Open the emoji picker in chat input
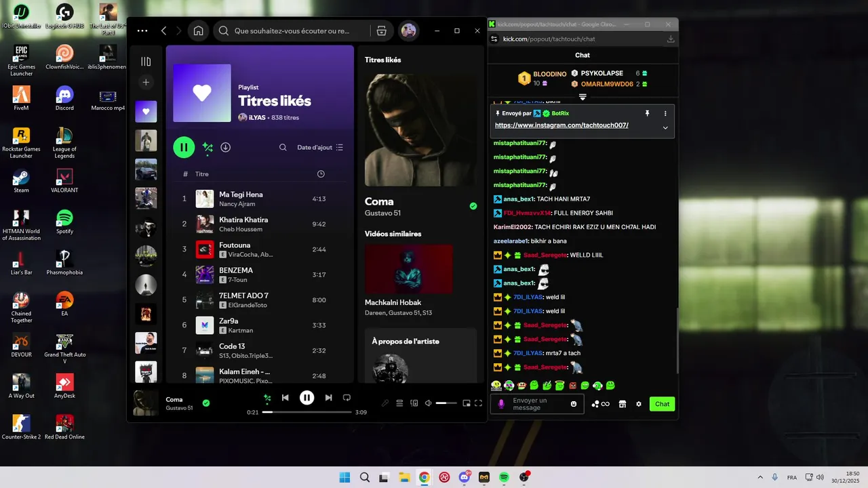 point(574,404)
